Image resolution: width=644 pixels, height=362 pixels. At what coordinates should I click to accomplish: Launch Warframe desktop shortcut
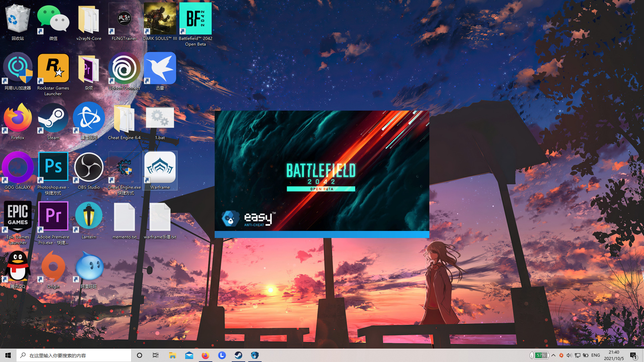point(160,171)
